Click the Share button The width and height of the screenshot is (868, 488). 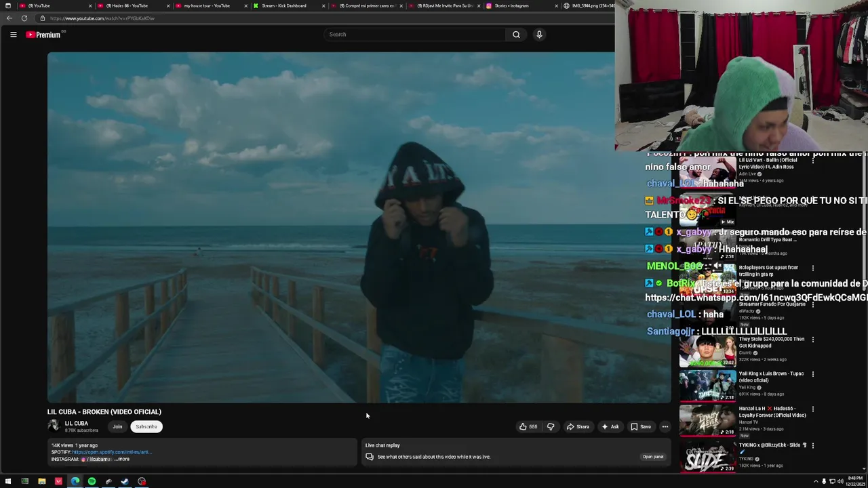click(578, 427)
